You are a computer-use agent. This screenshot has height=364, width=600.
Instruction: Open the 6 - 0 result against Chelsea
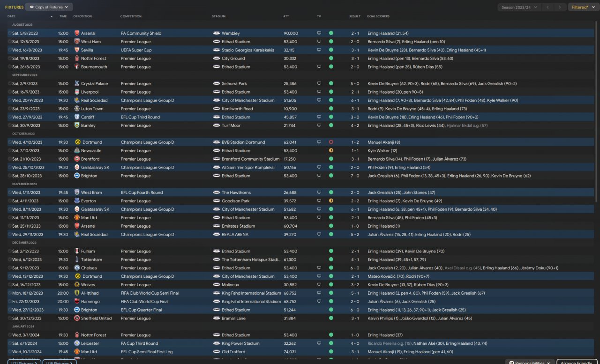click(x=355, y=268)
